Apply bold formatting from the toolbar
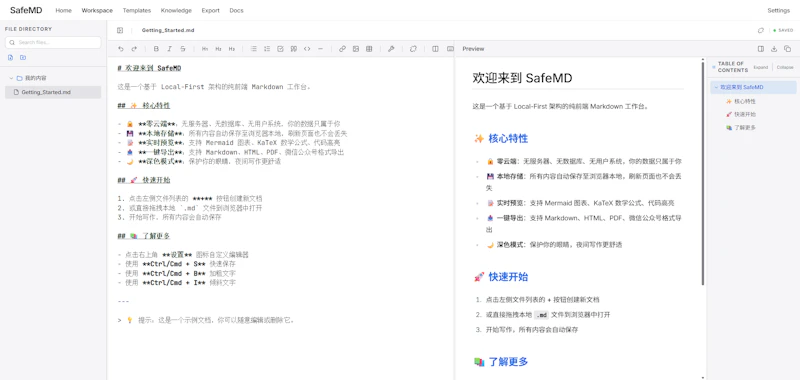 [x=156, y=49]
